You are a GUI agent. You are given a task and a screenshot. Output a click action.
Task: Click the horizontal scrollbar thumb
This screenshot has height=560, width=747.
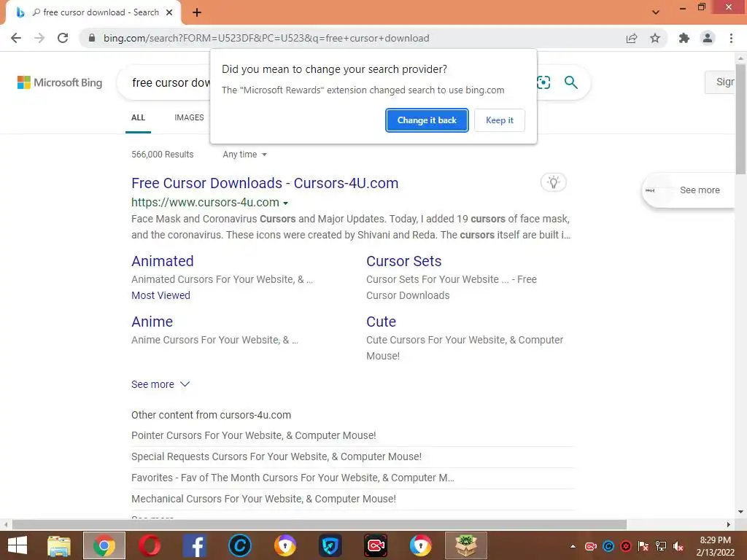pyautogui.click(x=320, y=524)
